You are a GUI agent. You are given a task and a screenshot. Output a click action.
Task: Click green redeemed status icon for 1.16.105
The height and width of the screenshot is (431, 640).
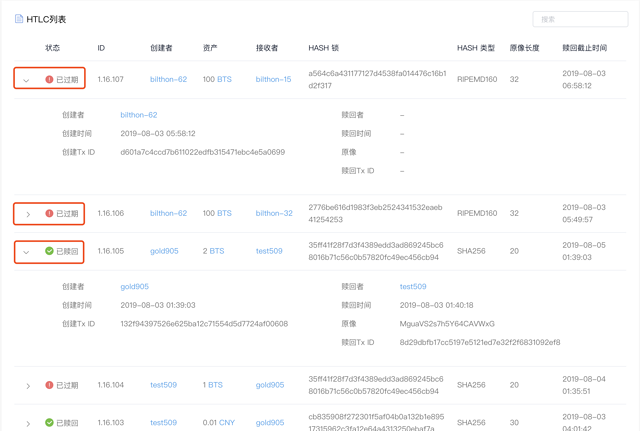click(50, 251)
